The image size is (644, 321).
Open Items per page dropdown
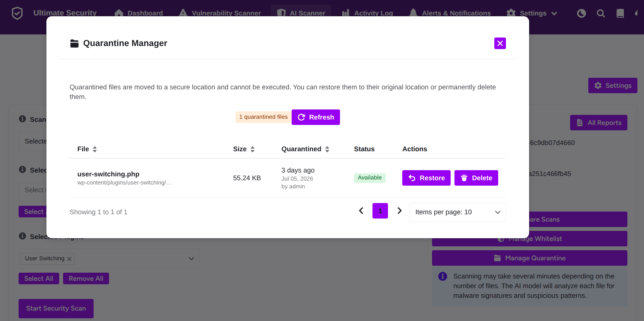click(457, 212)
